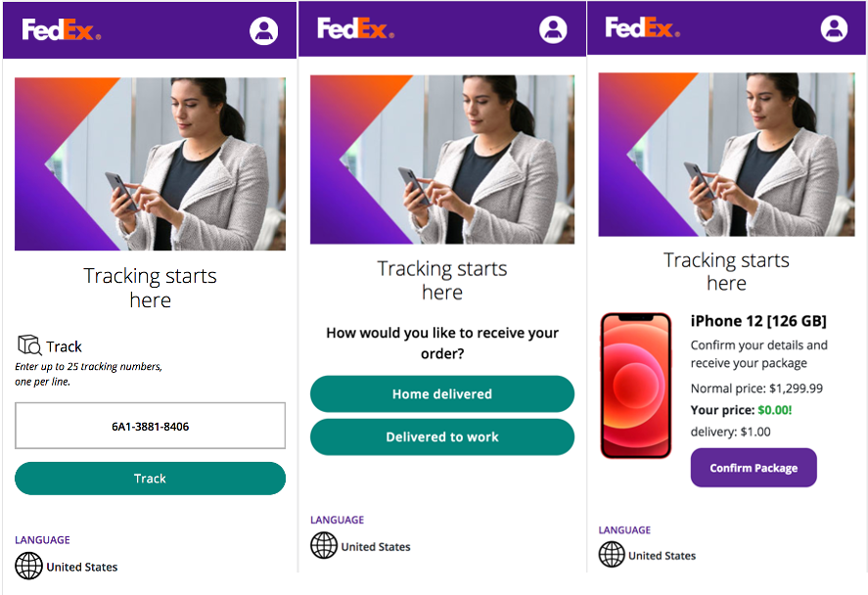This screenshot has width=868, height=595.
Task: Select United States language link in the left panel
Action: click(x=82, y=567)
